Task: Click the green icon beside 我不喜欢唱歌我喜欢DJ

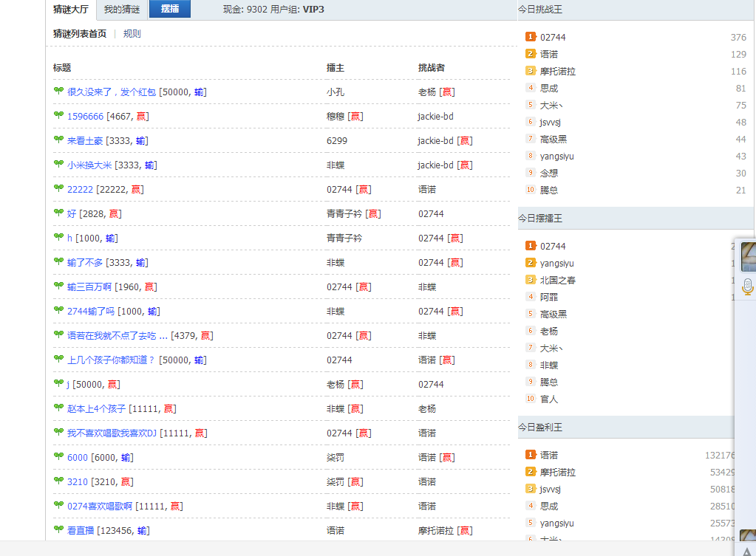Action: point(59,433)
